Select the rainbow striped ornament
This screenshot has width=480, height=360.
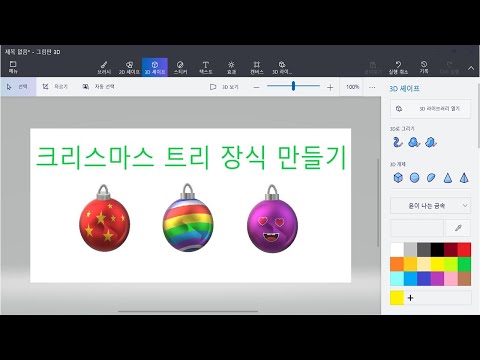(188, 217)
